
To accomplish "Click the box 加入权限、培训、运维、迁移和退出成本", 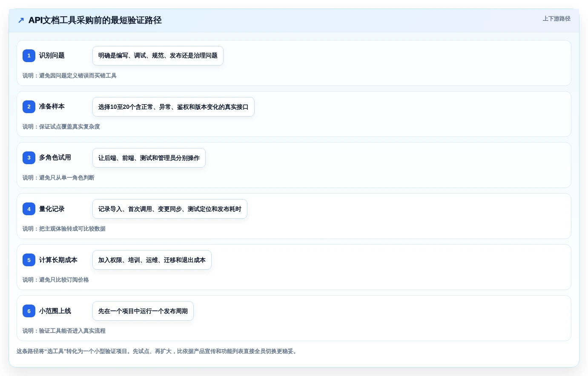I will [x=152, y=260].
